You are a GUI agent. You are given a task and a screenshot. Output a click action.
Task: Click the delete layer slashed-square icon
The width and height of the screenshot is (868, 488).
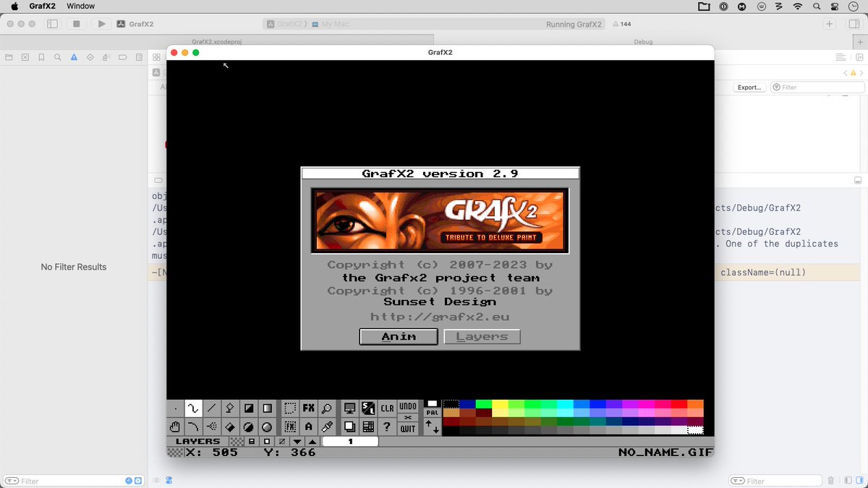[x=282, y=441]
